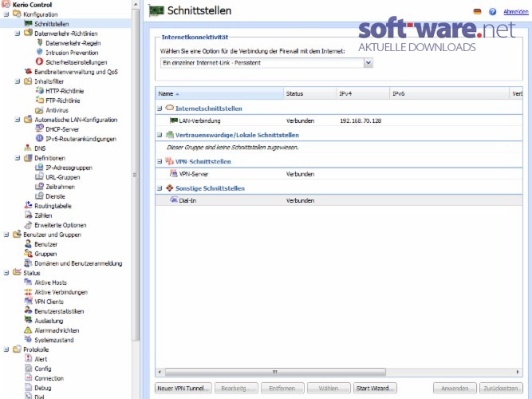Click the Neuer VPN Tunnel button
This screenshot has height=399, width=532.
click(x=183, y=388)
